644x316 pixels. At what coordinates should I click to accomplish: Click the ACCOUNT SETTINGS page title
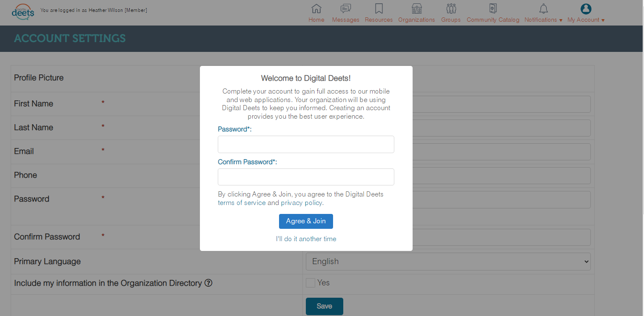point(70,38)
